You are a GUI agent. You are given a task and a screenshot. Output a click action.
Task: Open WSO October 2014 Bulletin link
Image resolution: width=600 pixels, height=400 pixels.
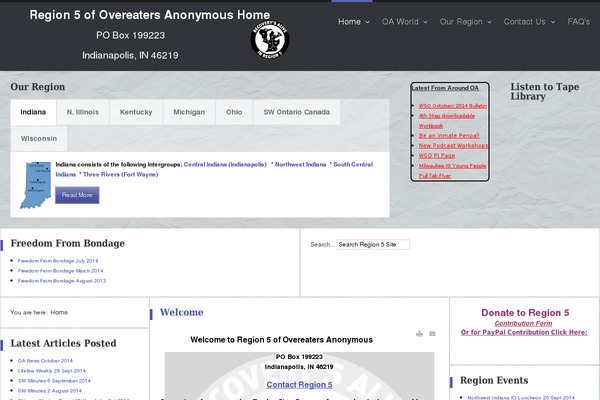453,106
